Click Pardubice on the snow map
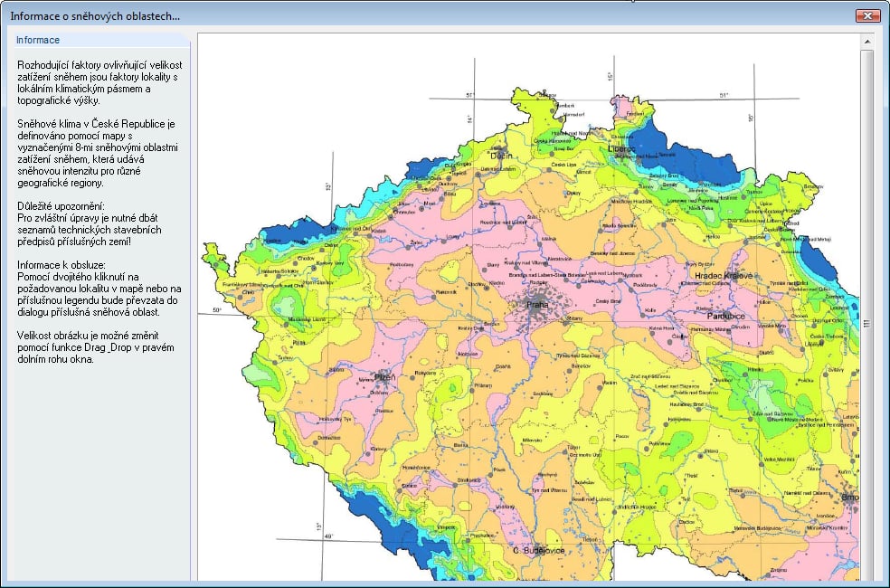This screenshot has height=588, width=890. (x=726, y=316)
